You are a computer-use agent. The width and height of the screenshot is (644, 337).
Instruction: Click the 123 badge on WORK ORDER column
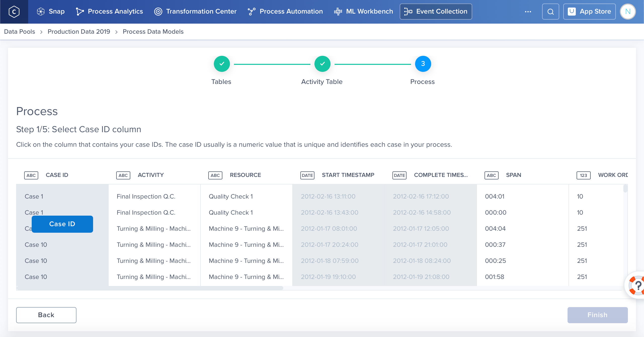click(x=583, y=175)
